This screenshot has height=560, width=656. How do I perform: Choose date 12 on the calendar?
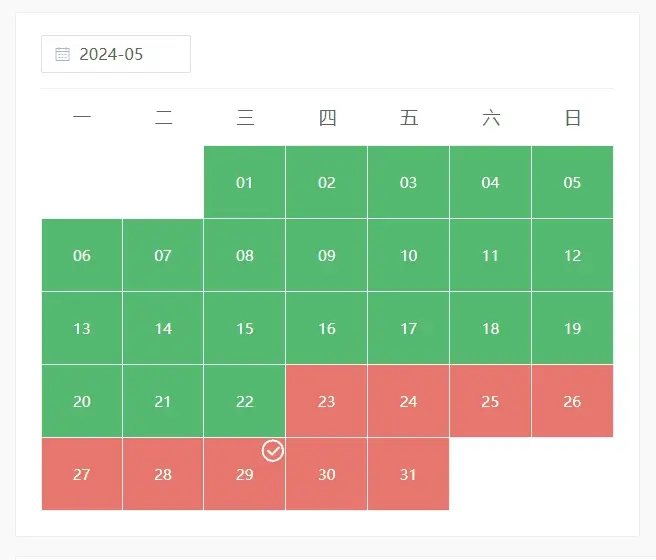(572, 255)
